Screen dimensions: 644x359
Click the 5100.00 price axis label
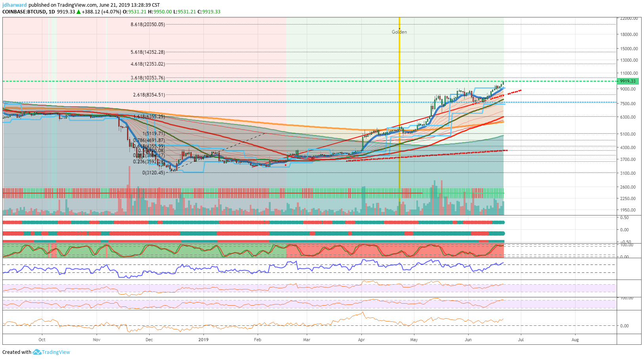(628, 134)
